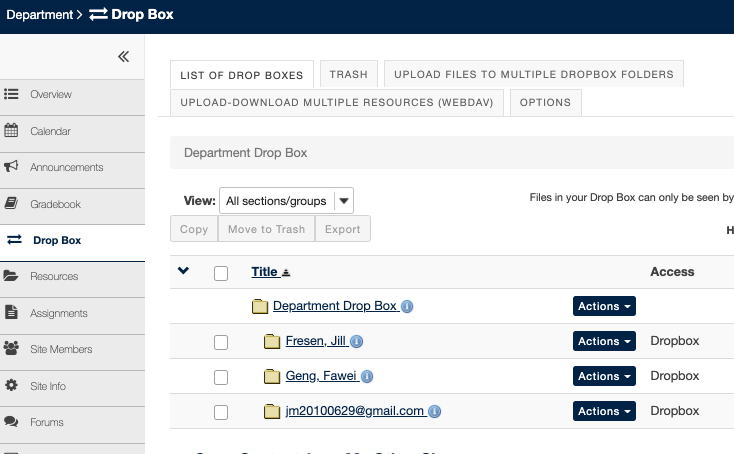734x454 pixels.
Task: Open Actions dropdown for Fresen, Jill
Action: (604, 341)
